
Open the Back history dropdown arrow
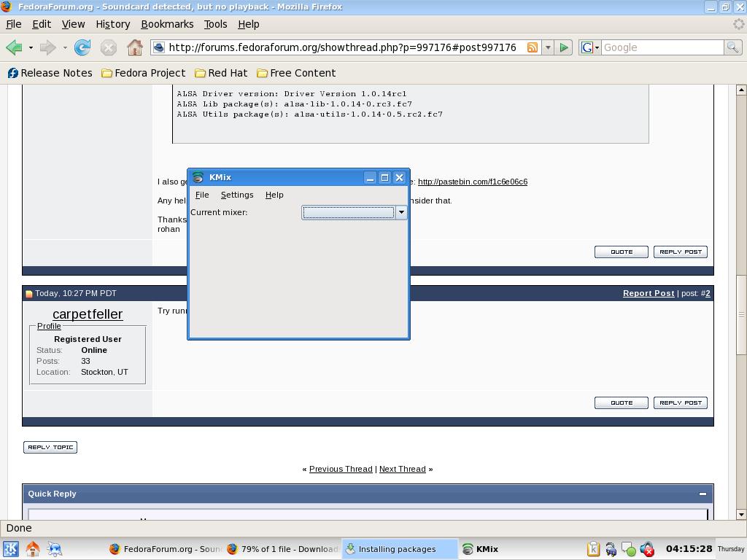pos(31,47)
